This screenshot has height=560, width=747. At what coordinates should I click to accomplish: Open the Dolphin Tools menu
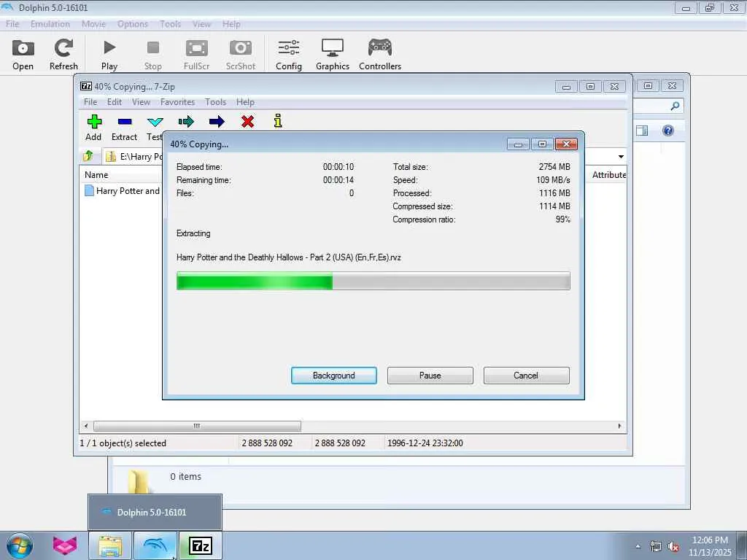pyautogui.click(x=170, y=24)
